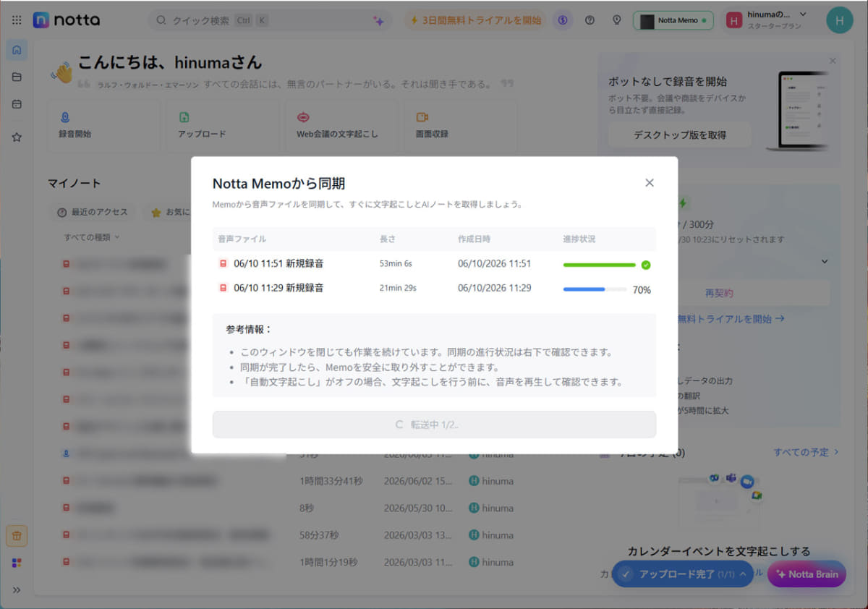Click the 転送中 1/2 transfer button
Viewport: 868px width, 609px height.
pos(434,425)
